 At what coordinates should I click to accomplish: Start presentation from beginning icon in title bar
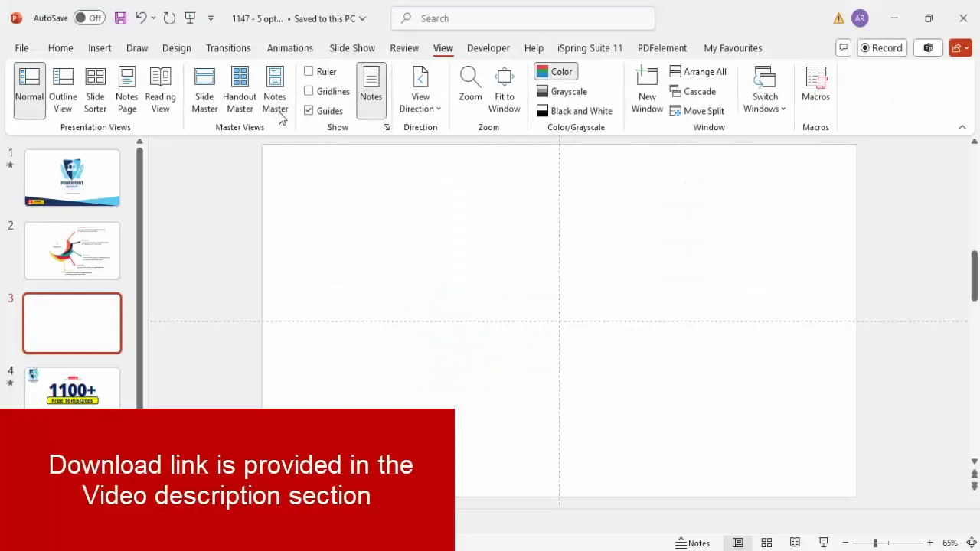click(x=190, y=18)
